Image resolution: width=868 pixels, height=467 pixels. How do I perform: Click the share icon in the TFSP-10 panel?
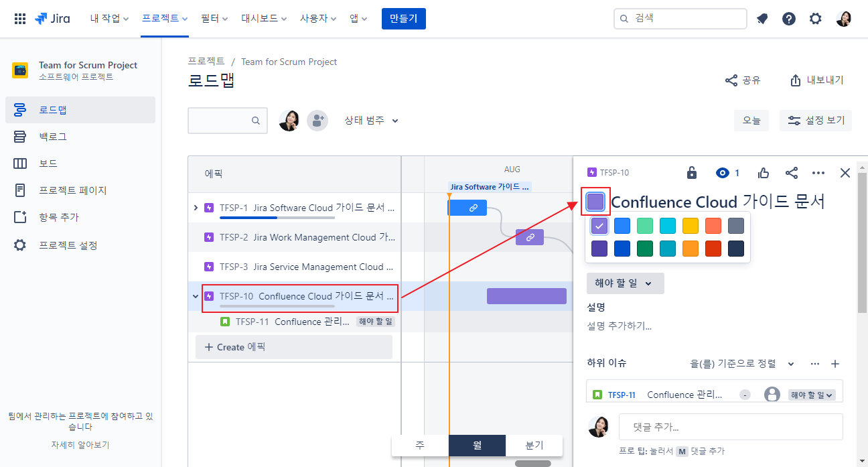coord(792,173)
